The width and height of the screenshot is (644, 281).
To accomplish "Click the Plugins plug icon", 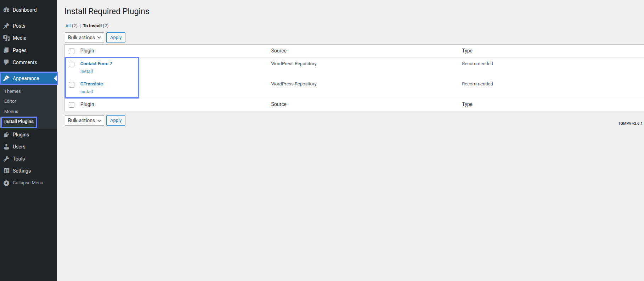I will click(6, 135).
